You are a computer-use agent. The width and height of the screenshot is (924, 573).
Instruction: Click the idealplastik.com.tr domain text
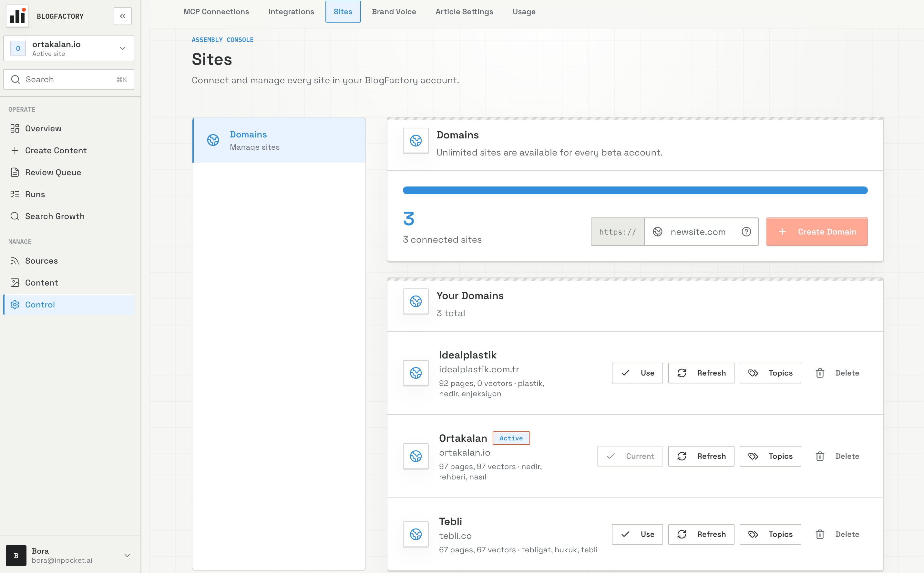pyautogui.click(x=479, y=369)
